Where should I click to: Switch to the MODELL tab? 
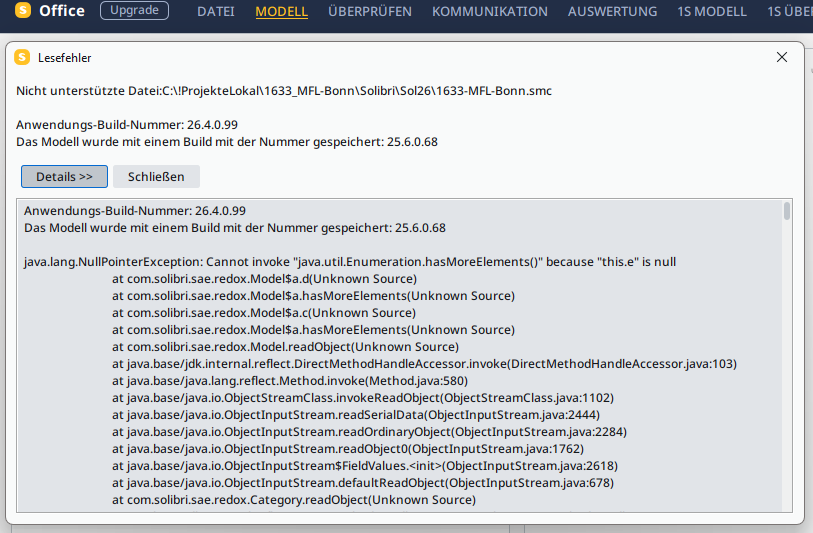282,11
